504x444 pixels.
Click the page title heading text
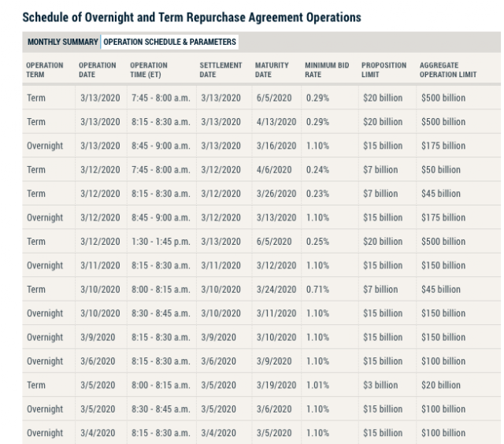(191, 17)
